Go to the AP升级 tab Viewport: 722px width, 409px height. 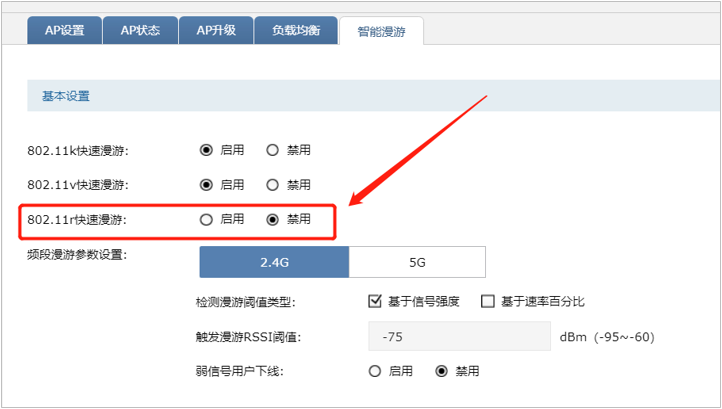pos(214,30)
